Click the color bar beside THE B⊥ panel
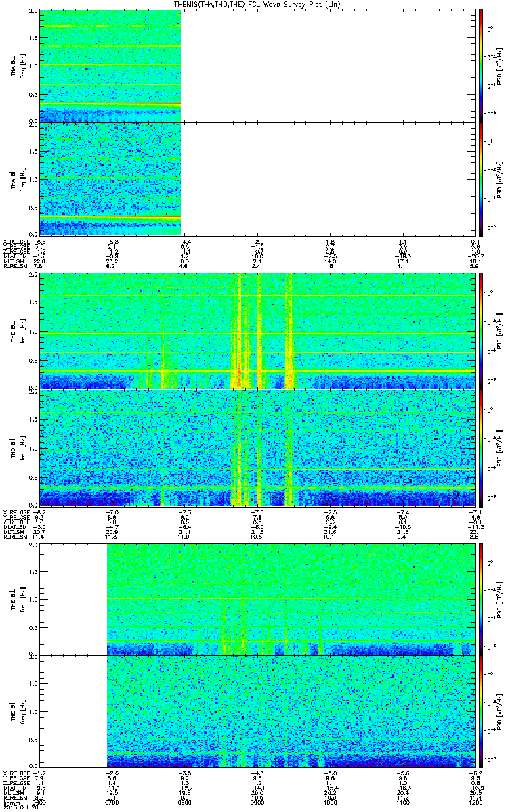This screenshot has height=812, width=508. click(x=481, y=599)
